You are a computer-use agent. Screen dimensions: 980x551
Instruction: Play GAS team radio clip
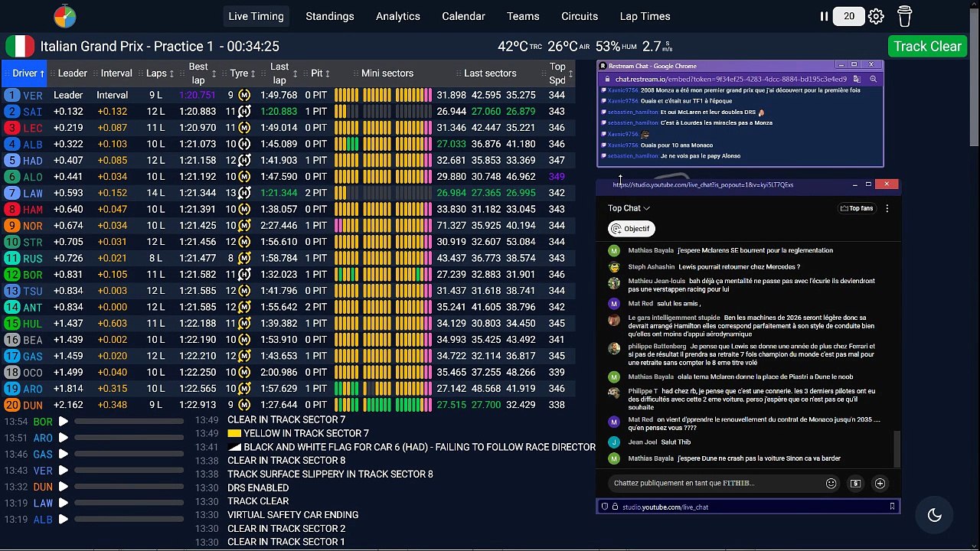click(64, 455)
